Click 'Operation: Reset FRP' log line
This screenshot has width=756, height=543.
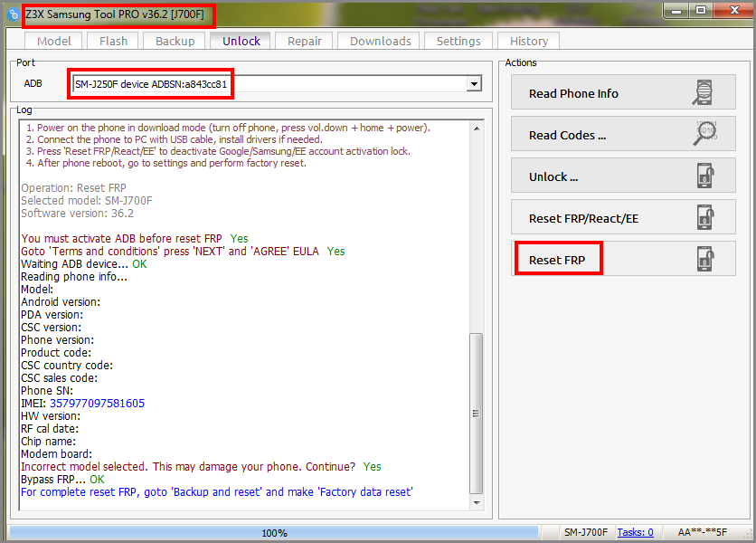[73, 187]
